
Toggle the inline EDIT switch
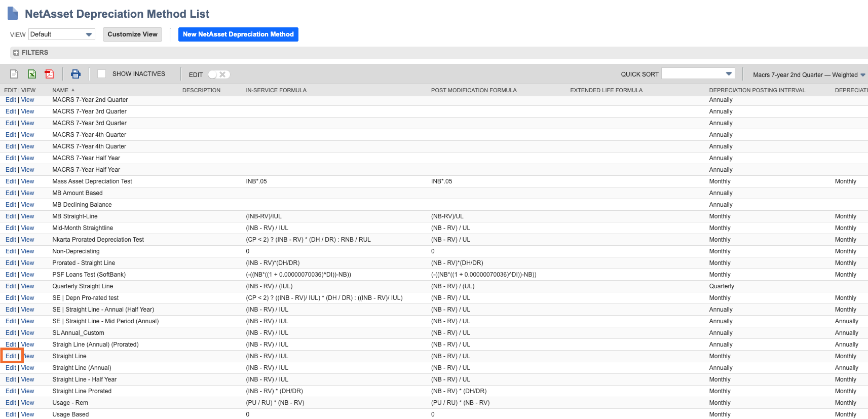click(219, 74)
